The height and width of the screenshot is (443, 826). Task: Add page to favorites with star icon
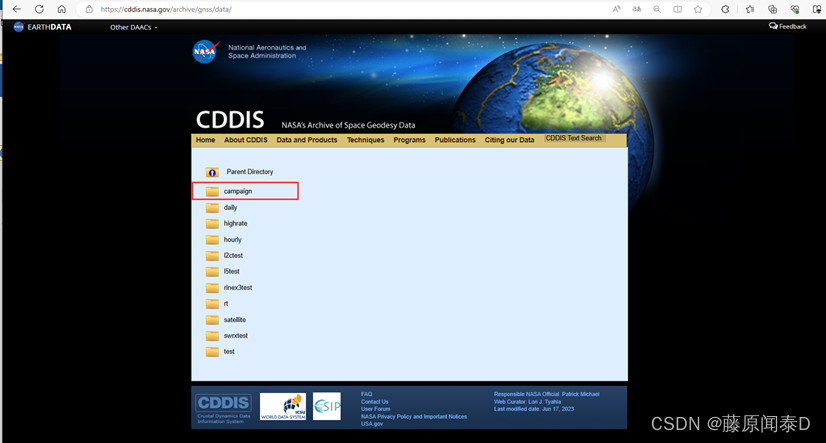(698, 9)
